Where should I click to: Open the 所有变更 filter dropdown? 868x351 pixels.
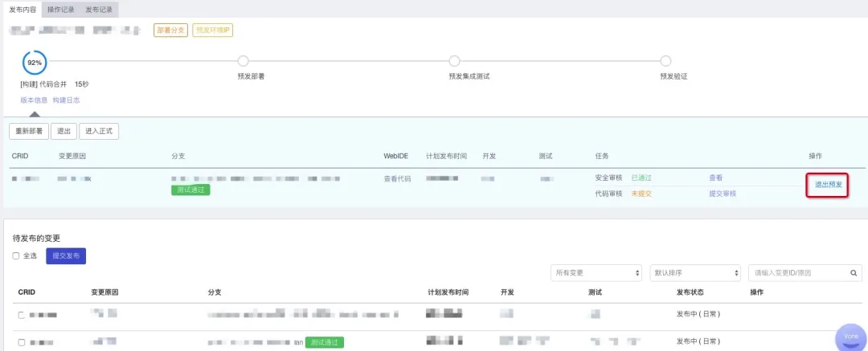pos(596,273)
